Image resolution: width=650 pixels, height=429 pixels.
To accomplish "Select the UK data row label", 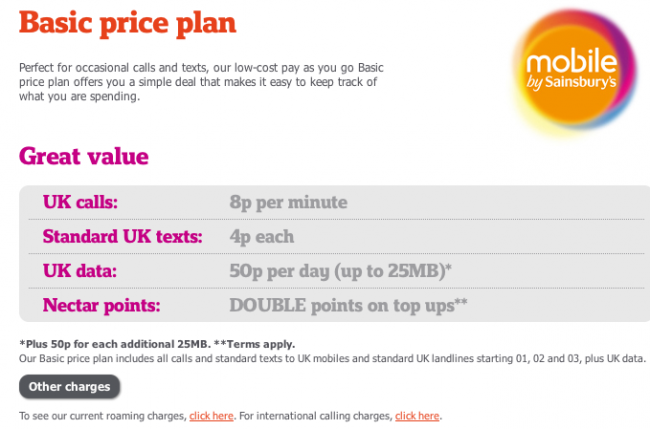I will click(80, 271).
